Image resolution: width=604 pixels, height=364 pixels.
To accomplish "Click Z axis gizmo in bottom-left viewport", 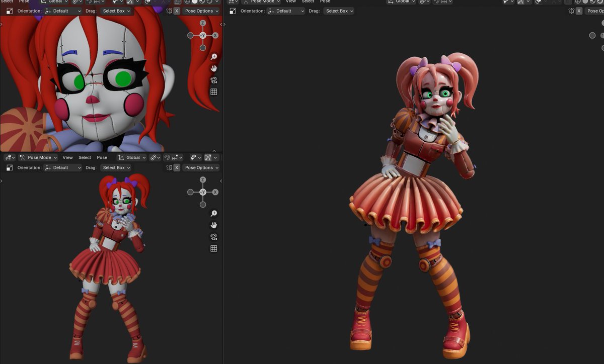I will [x=203, y=180].
